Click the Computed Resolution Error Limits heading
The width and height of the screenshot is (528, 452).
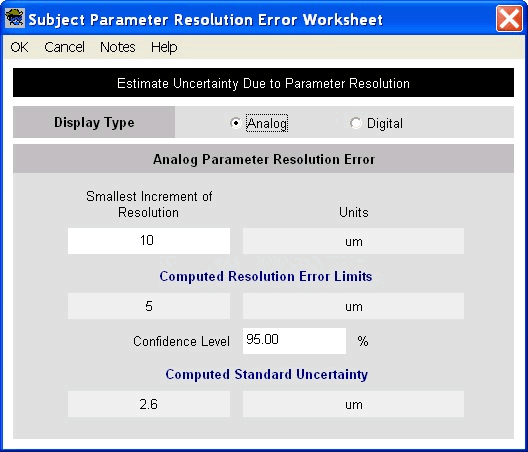point(266,276)
